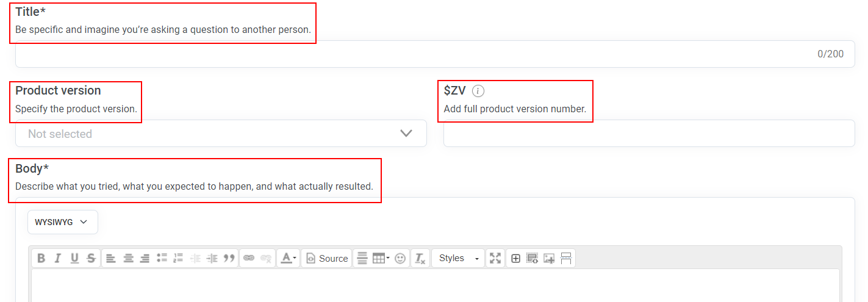Insert a numbered list
868x302 pixels.
[178, 259]
